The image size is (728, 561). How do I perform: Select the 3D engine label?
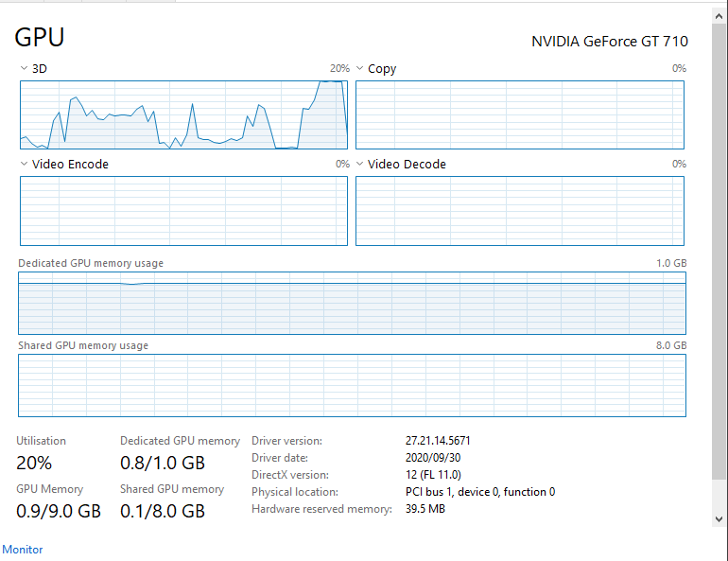[40, 69]
